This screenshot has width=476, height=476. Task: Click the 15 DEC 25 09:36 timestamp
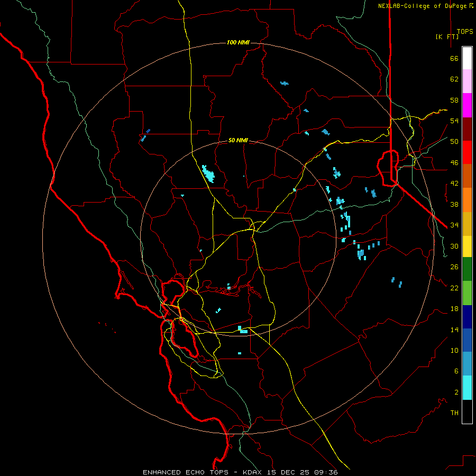[x=303, y=472]
